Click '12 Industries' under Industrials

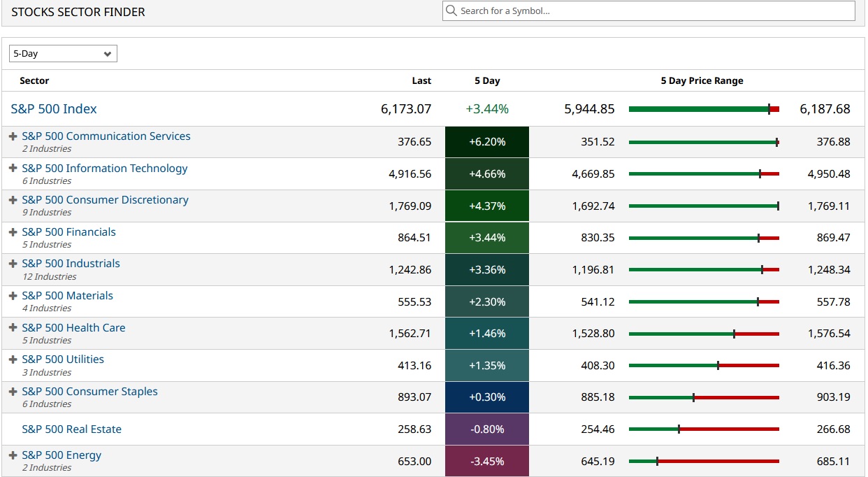pyautogui.click(x=50, y=277)
